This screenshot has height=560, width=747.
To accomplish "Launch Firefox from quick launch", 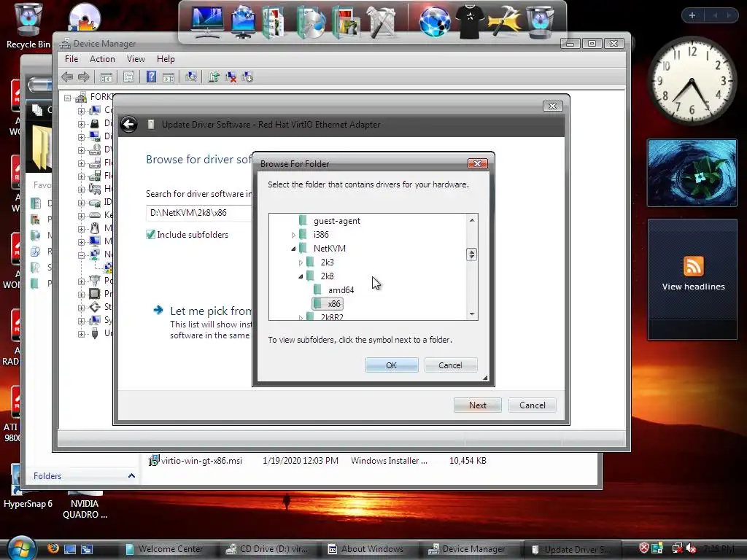I will pyautogui.click(x=53, y=548).
